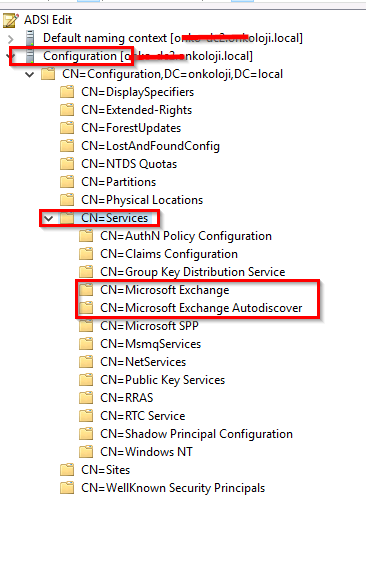Click the CN=Sites folder icon

click(x=67, y=470)
